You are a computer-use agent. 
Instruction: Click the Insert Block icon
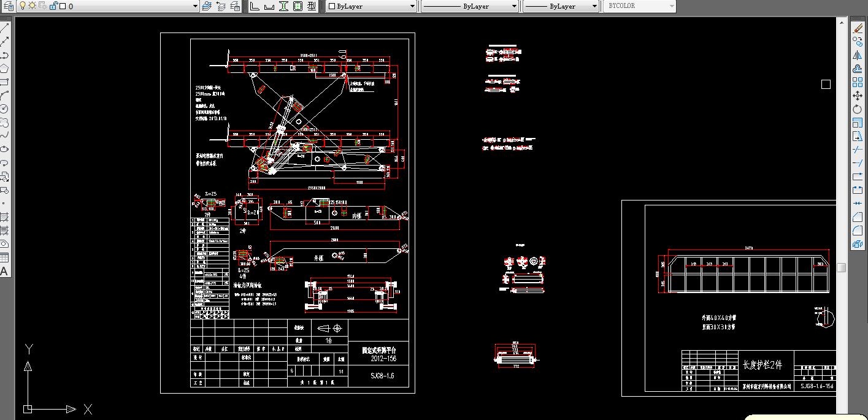coord(4,177)
